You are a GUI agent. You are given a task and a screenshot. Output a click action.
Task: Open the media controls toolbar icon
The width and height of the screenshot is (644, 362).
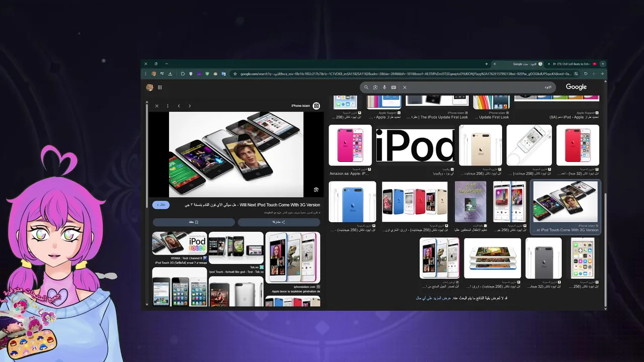click(x=162, y=73)
